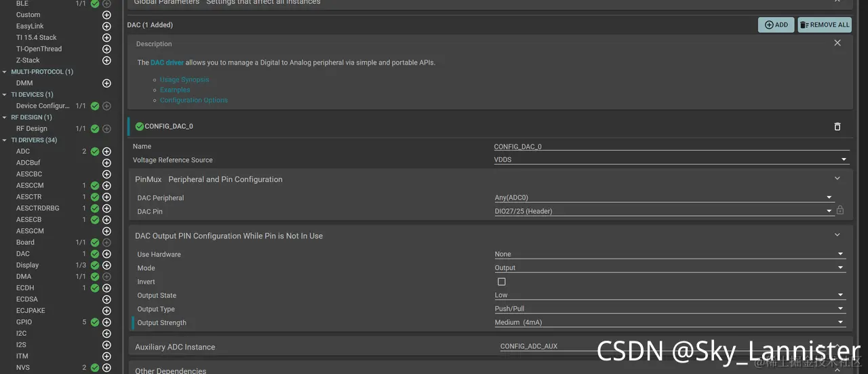Click plus icon next to TI 15.4 Stack
Image resolution: width=868 pixels, height=374 pixels.
[x=106, y=37]
